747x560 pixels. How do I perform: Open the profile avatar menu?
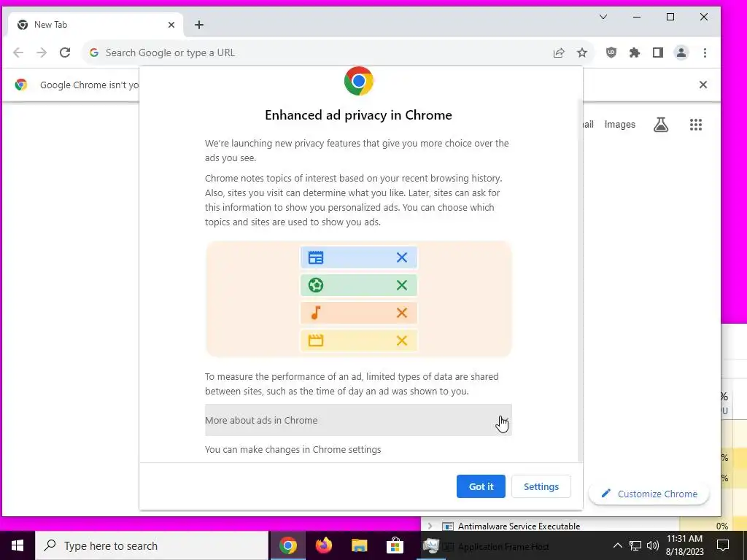coord(681,52)
